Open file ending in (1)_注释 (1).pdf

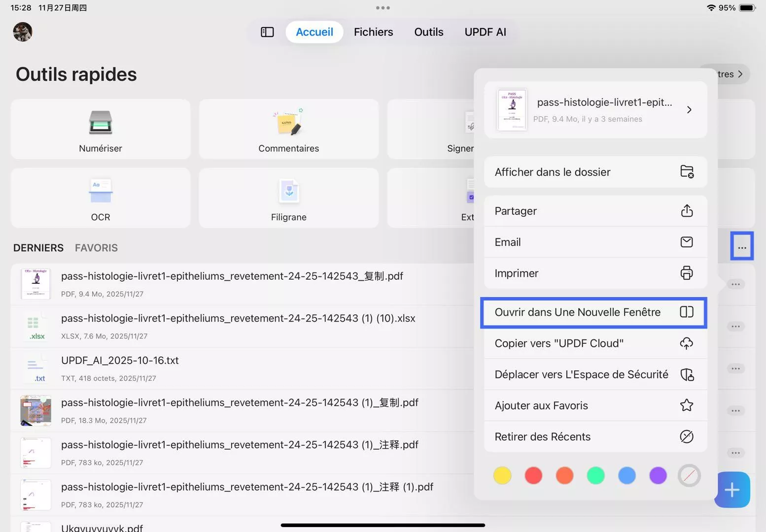pos(247,487)
